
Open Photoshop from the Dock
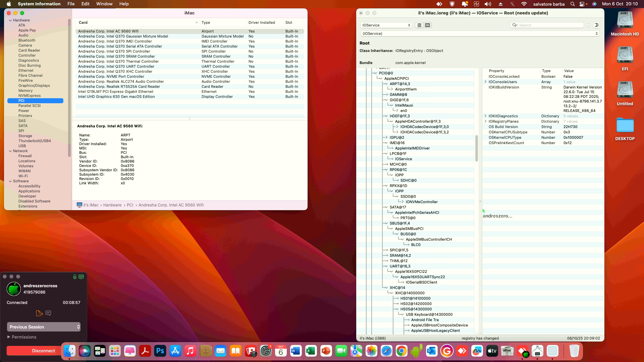pyautogui.click(x=160, y=351)
